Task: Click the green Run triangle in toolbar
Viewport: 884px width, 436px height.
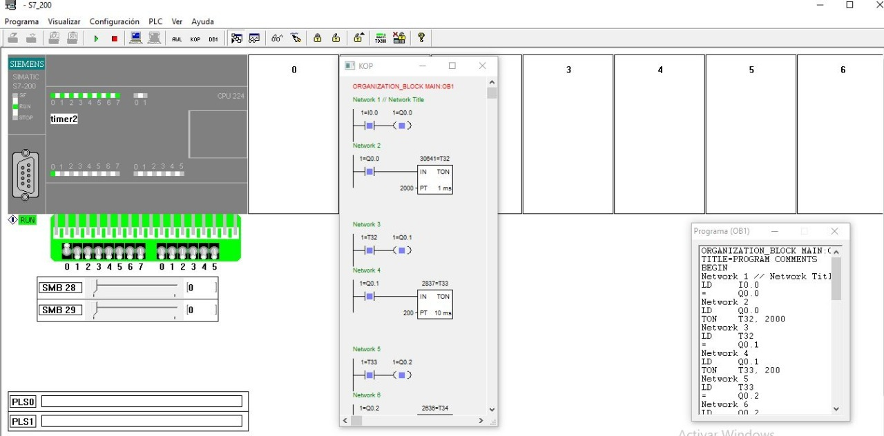Action: coord(96,38)
